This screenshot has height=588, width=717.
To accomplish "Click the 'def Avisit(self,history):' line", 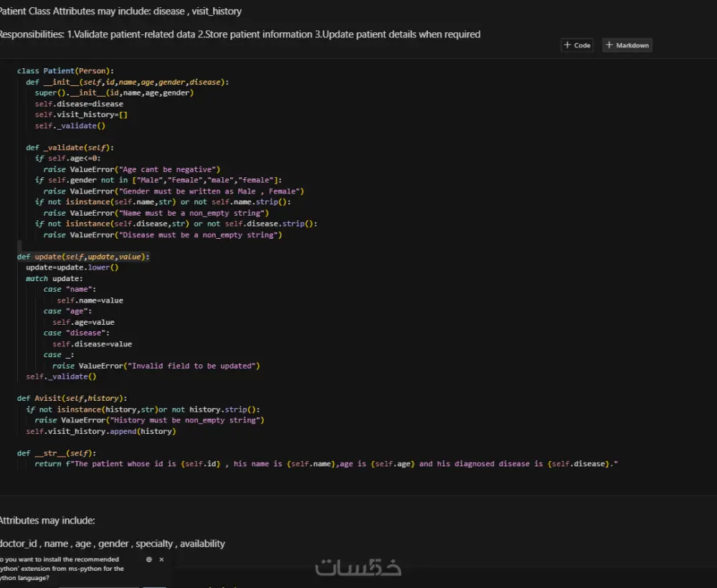I will click(x=72, y=398).
